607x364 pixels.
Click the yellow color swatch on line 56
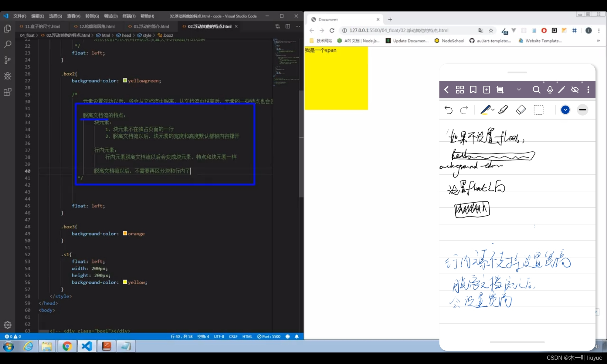(125, 282)
